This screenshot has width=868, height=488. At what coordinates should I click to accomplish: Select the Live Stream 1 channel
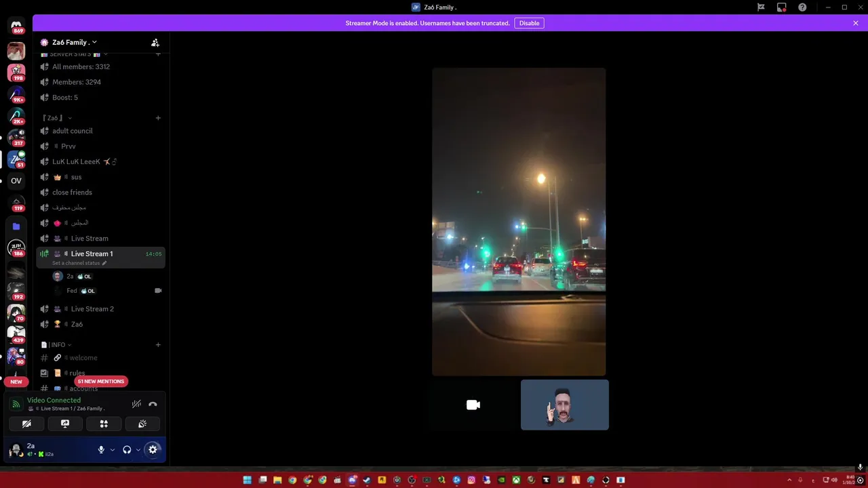pyautogui.click(x=100, y=258)
